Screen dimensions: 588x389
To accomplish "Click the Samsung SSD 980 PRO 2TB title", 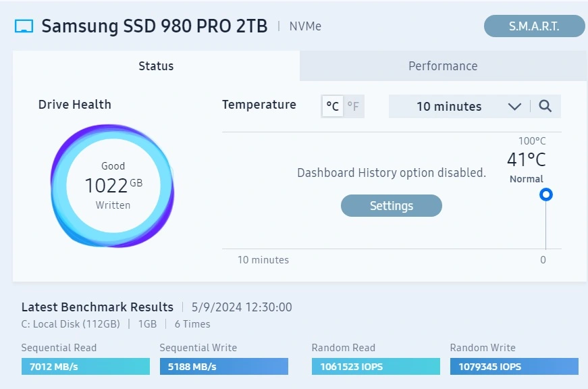I will (155, 26).
